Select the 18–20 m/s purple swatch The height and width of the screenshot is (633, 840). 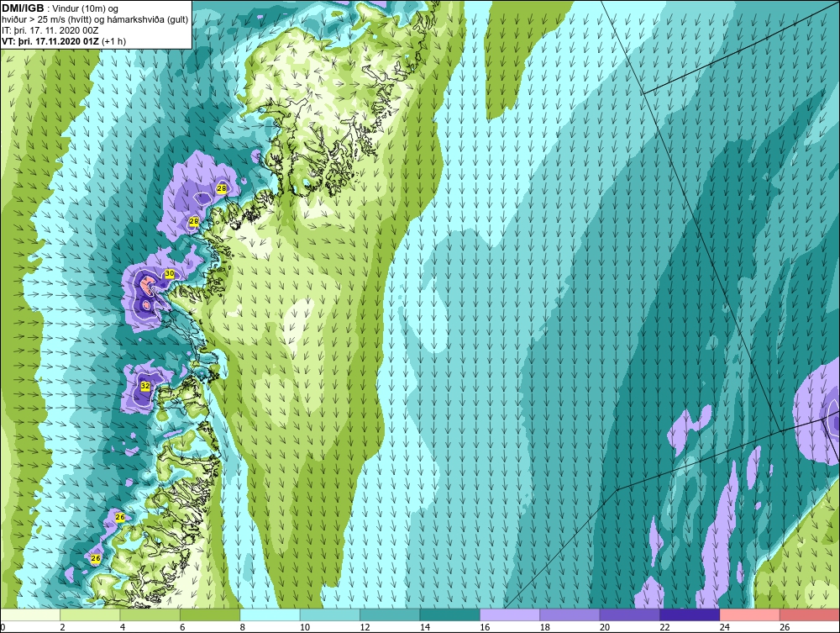pos(570,615)
